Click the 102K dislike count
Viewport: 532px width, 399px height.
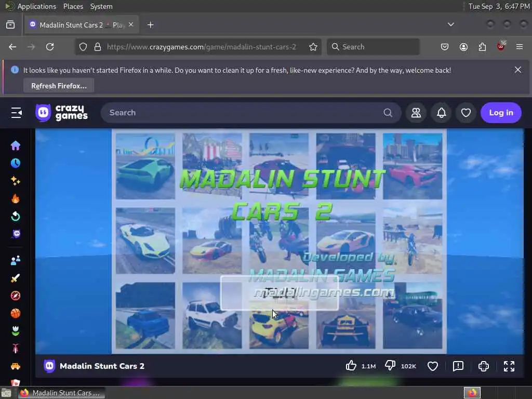(408, 366)
